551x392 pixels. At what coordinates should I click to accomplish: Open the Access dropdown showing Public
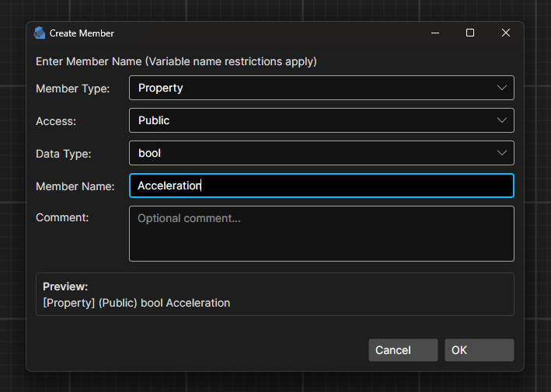(x=322, y=120)
